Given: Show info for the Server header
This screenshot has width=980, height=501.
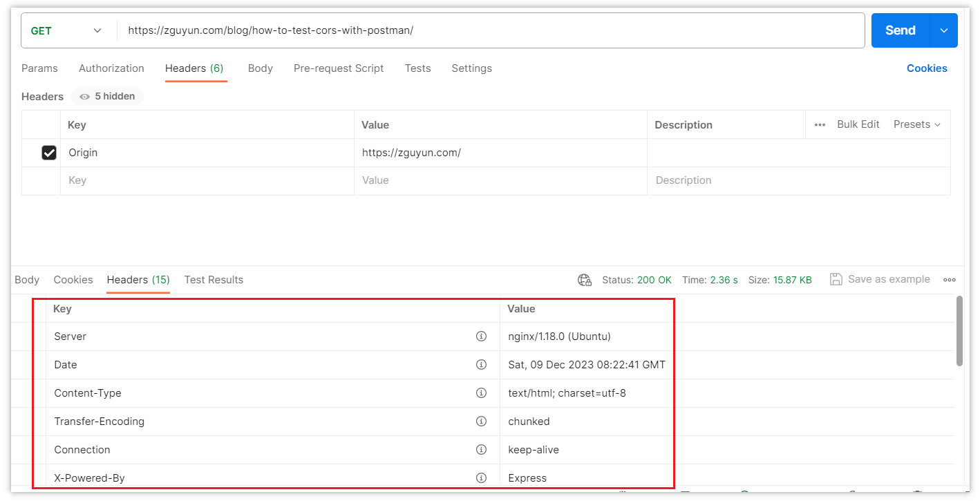Looking at the screenshot, I should click(x=481, y=337).
